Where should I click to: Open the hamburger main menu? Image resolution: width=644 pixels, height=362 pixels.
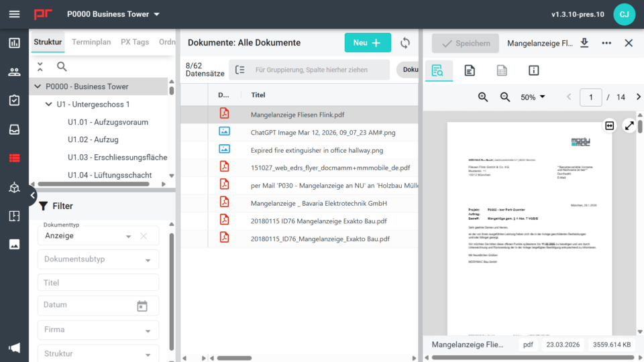coord(14,14)
